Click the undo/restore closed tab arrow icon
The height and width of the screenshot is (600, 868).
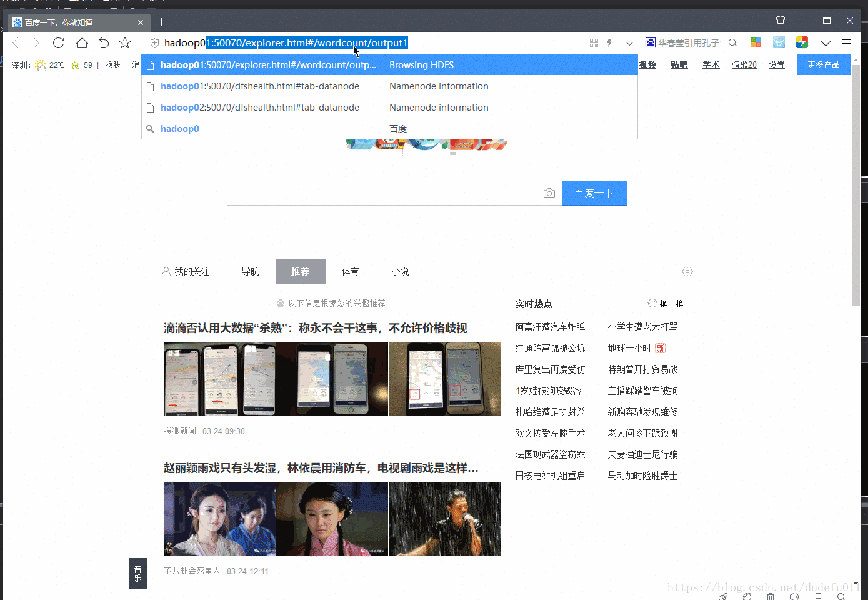[104, 42]
